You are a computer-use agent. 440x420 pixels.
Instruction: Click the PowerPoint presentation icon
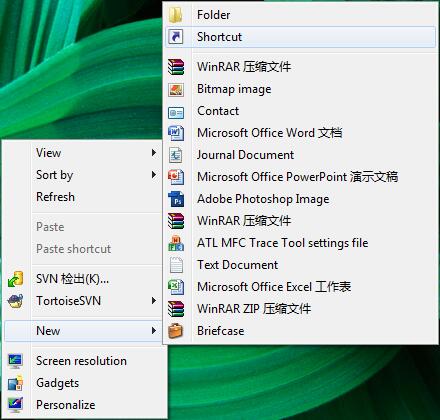click(176, 177)
